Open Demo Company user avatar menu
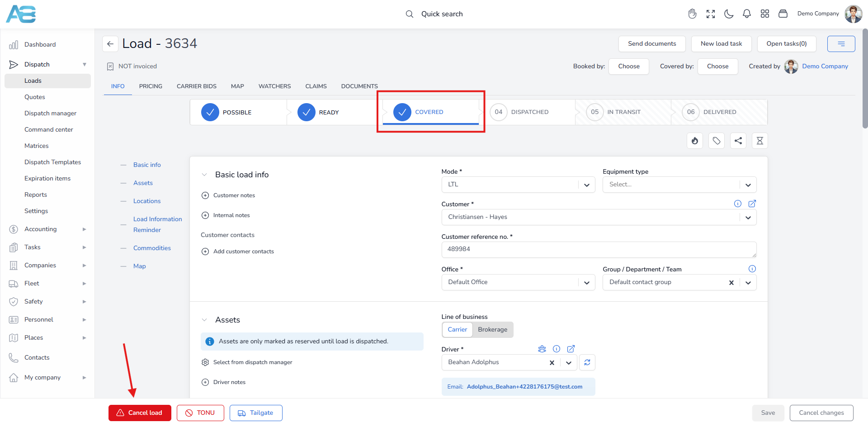The width and height of the screenshot is (868, 427). [853, 14]
